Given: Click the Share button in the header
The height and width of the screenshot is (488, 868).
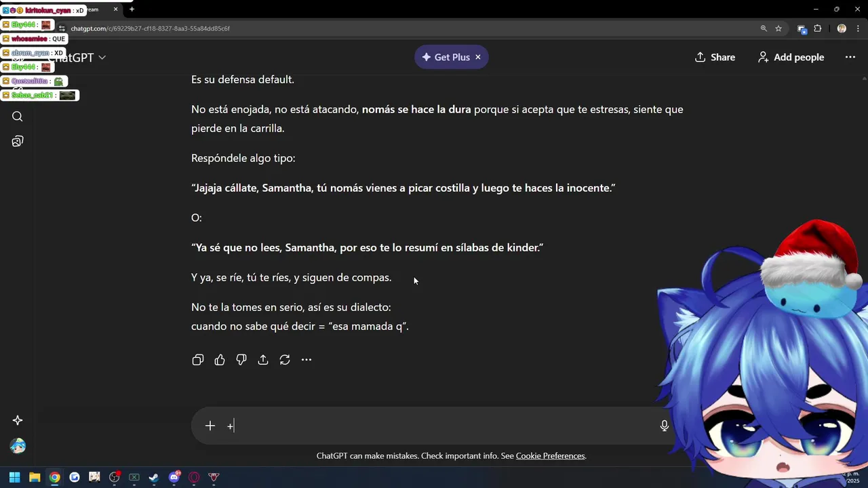Looking at the screenshot, I should 715,57.
